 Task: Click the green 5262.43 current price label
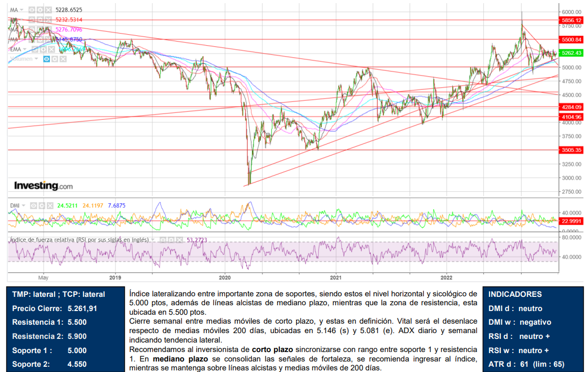pos(571,53)
